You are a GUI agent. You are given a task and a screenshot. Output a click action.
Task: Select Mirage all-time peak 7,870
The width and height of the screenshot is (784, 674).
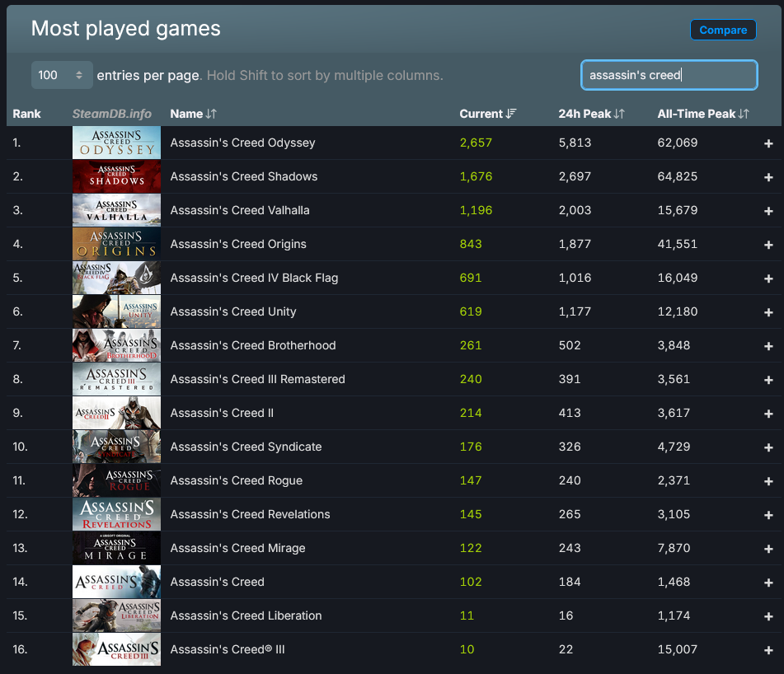(674, 548)
